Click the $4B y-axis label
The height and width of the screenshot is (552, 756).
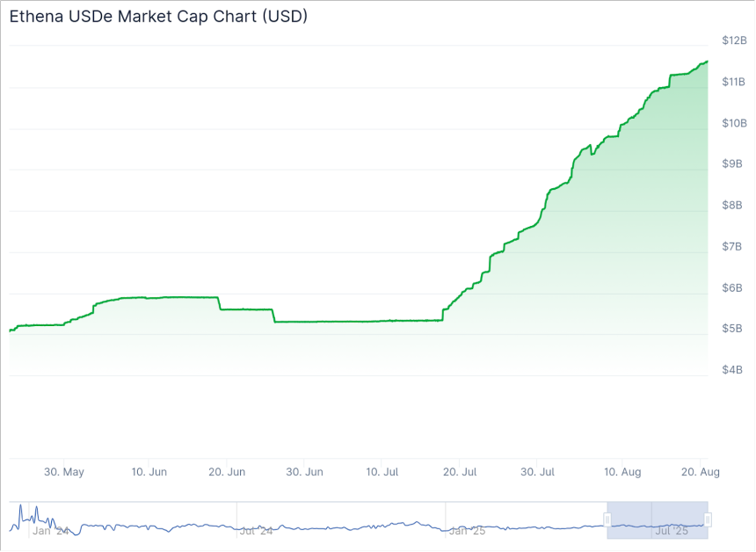(x=732, y=370)
